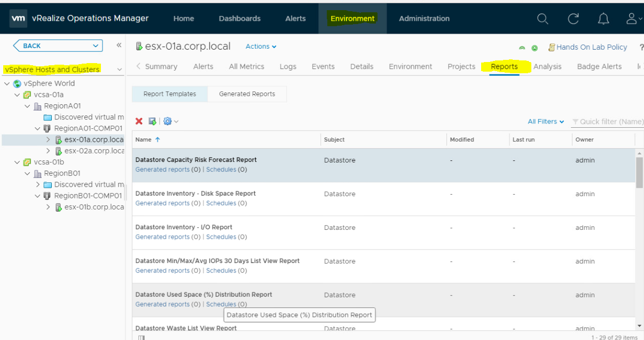644x340 pixels.
Task: Delete the selected template with red X
Action: [139, 121]
